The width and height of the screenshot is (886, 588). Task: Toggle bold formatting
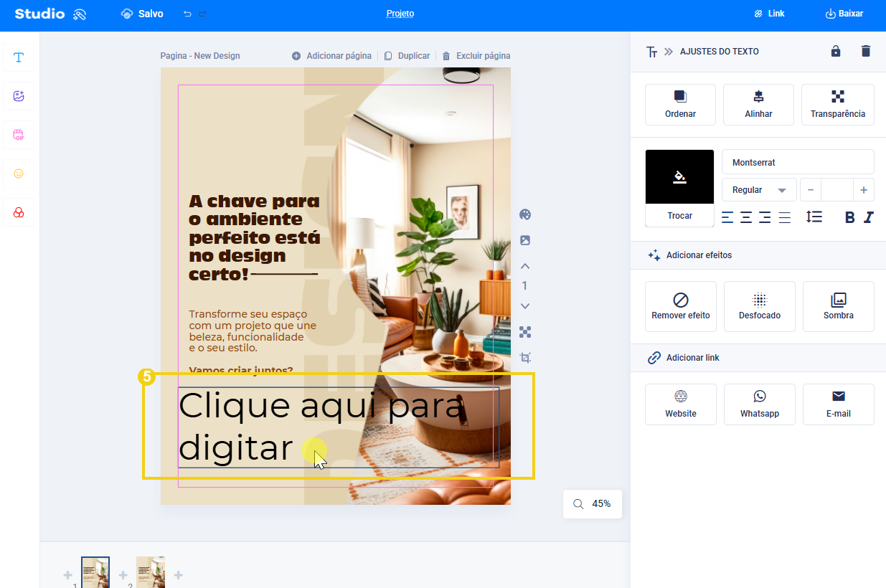(x=850, y=217)
